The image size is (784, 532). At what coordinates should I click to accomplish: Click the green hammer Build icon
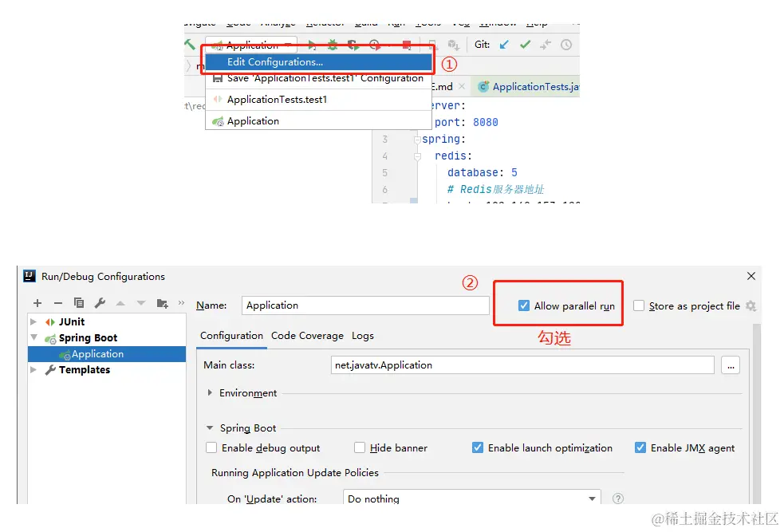tap(190, 45)
